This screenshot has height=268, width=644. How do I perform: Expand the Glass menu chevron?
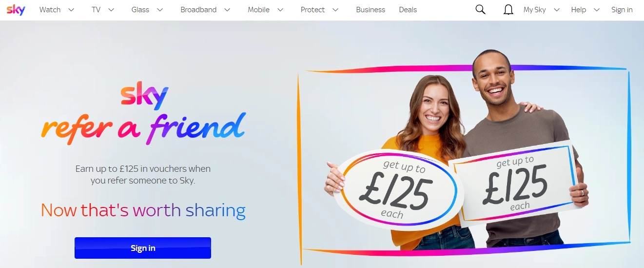(160, 10)
